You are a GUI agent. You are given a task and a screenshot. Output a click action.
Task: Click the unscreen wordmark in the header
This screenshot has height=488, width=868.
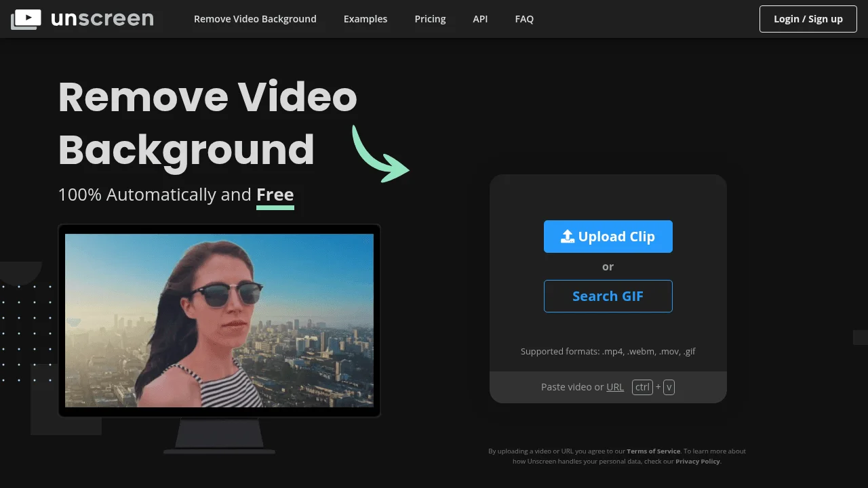(x=102, y=18)
